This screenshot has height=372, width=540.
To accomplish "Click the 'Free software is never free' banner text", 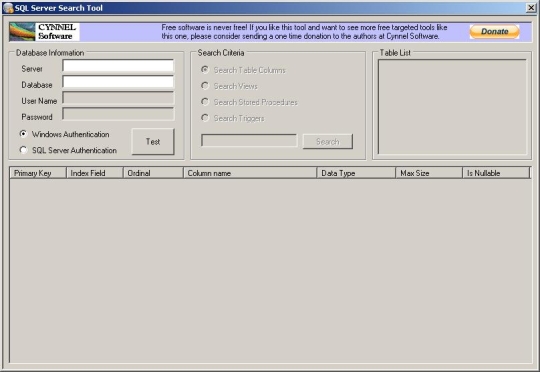I will (x=304, y=32).
